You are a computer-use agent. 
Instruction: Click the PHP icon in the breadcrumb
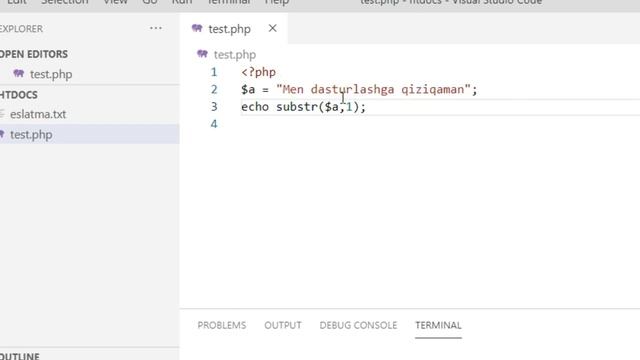(202, 54)
